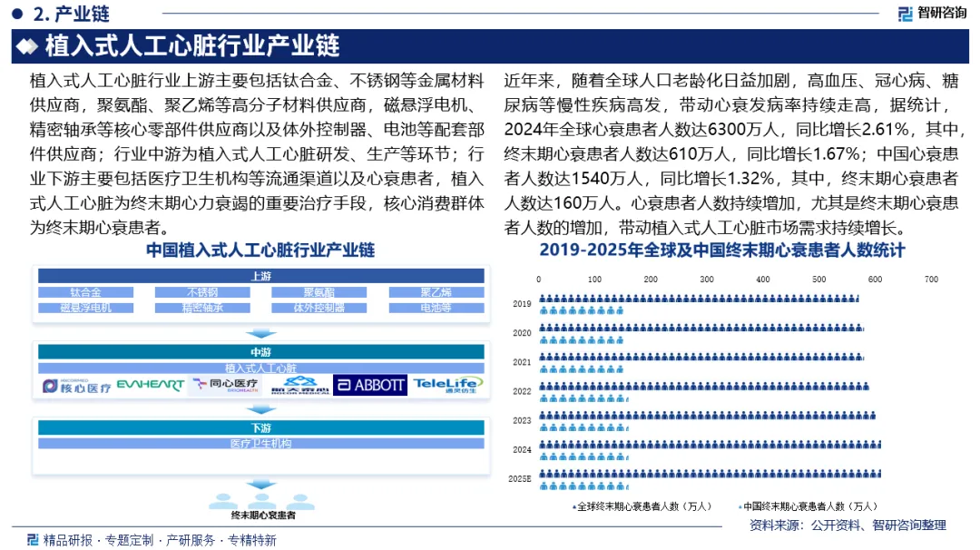The height and width of the screenshot is (550, 980).
Task: Click the 2019 year label on the chart
Action: [522, 304]
